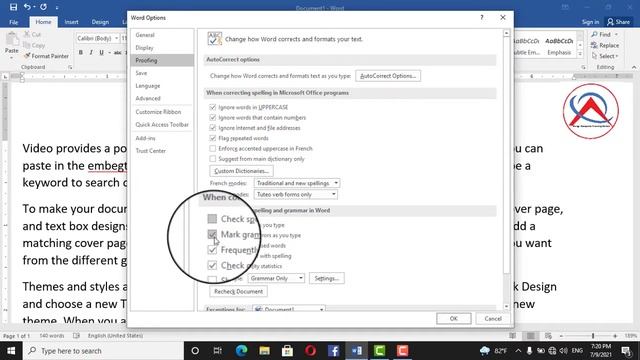640x360 pixels.
Task: Toggle Underline formatting icon
Action: tap(101, 52)
